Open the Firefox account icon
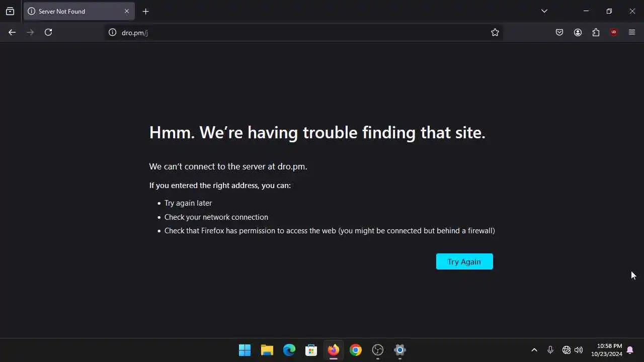Viewport: 644px width, 362px height. pyautogui.click(x=578, y=32)
